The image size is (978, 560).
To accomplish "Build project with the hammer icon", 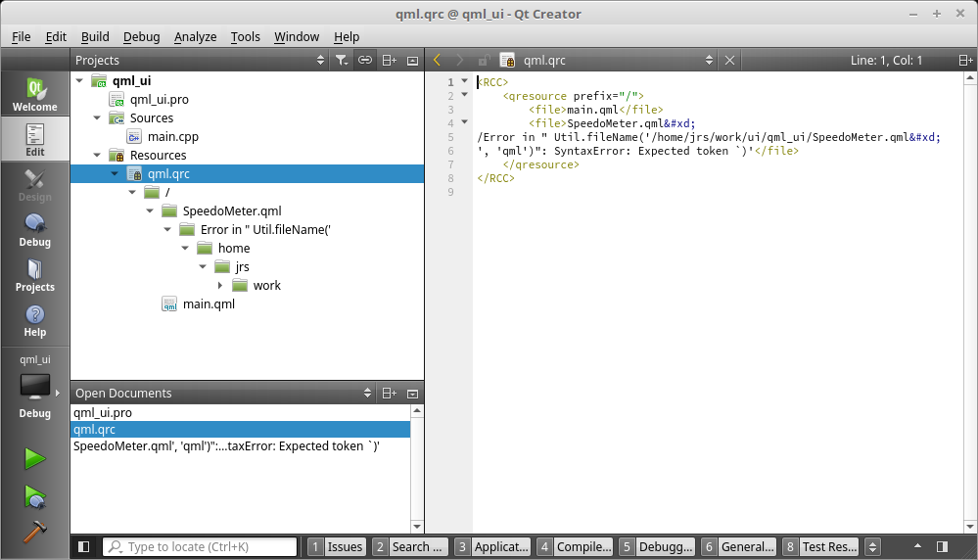I will 35,531.
